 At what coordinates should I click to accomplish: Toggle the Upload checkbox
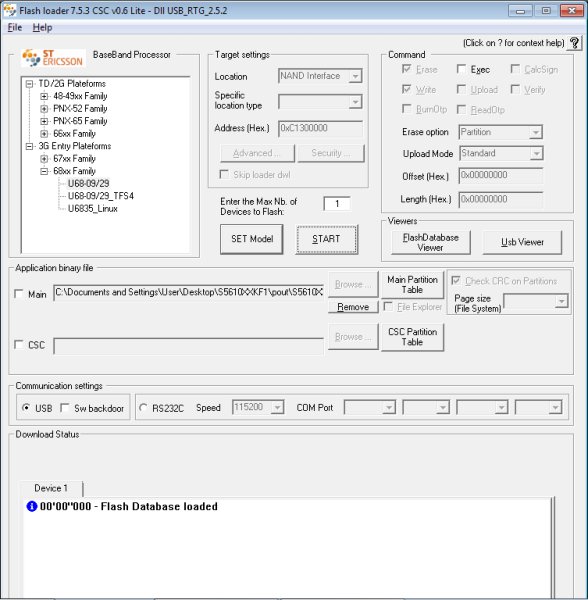point(461,89)
